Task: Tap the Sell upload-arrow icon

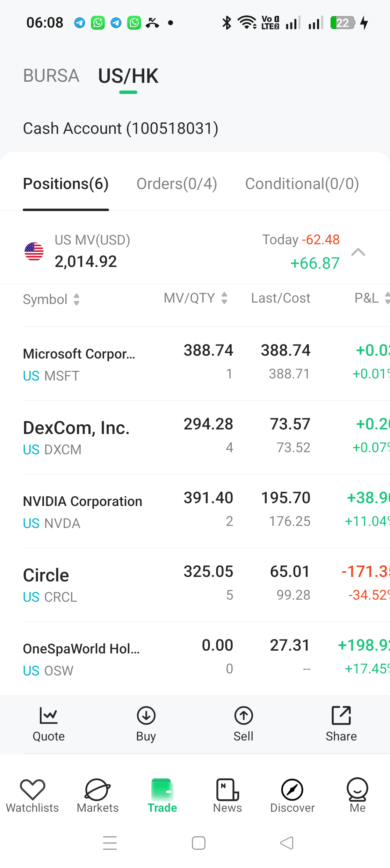Action: [x=244, y=715]
